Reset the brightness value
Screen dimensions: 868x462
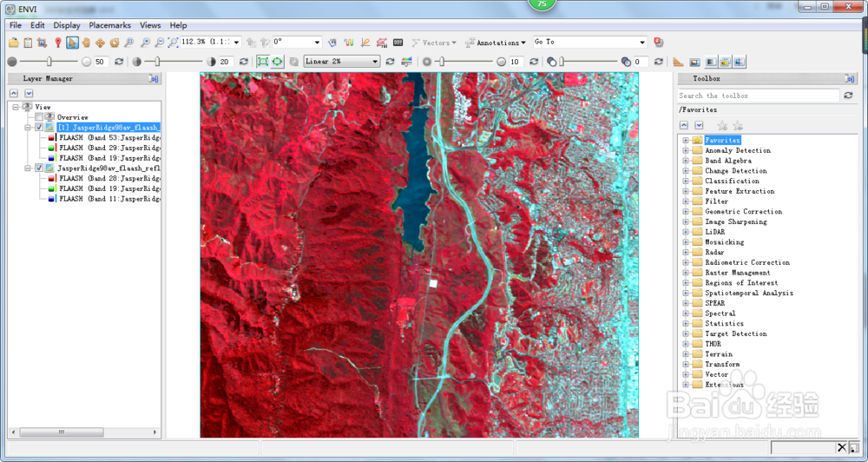(119, 62)
